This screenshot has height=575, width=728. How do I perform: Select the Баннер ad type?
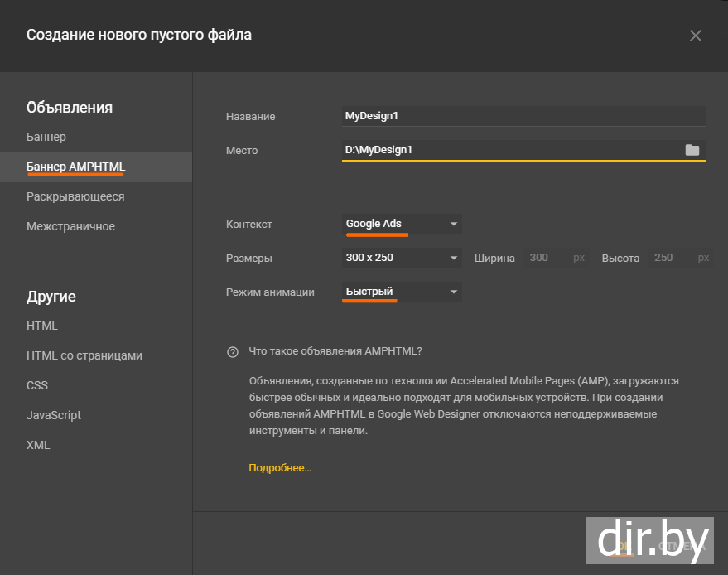point(46,137)
